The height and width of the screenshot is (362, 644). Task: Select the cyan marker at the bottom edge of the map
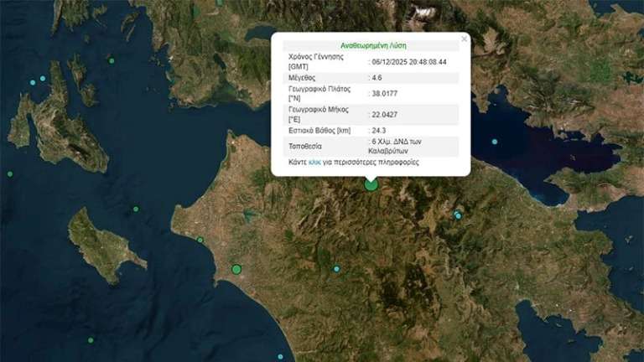[x=280, y=357]
